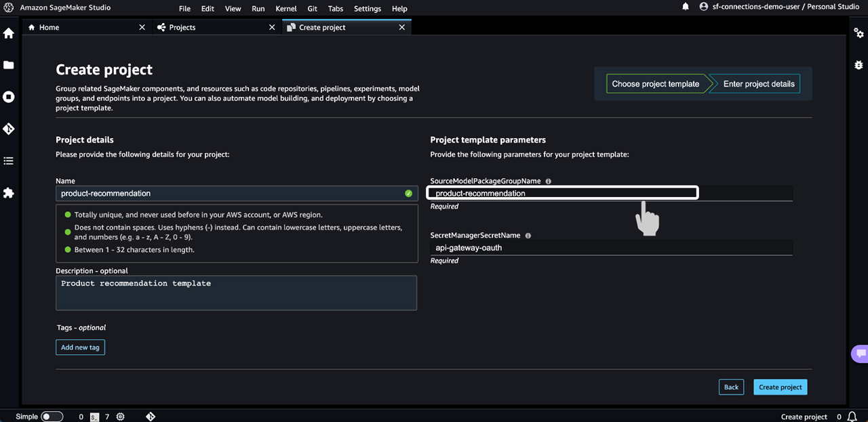
Task: Click the Create project button
Action: [780, 387]
